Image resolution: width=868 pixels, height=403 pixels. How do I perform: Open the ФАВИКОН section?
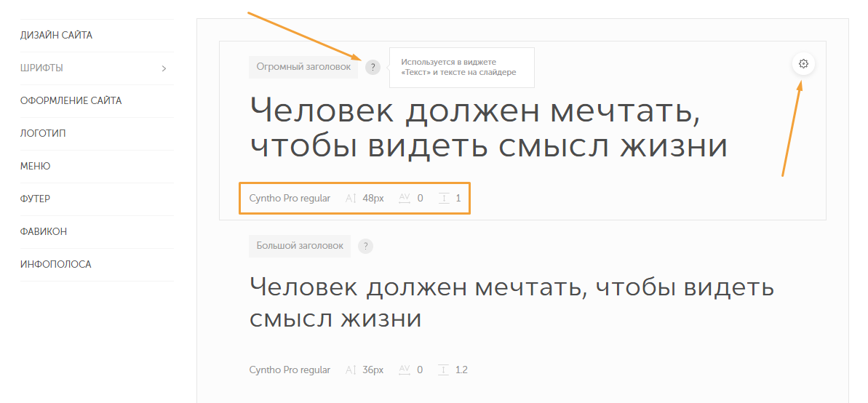point(43,231)
